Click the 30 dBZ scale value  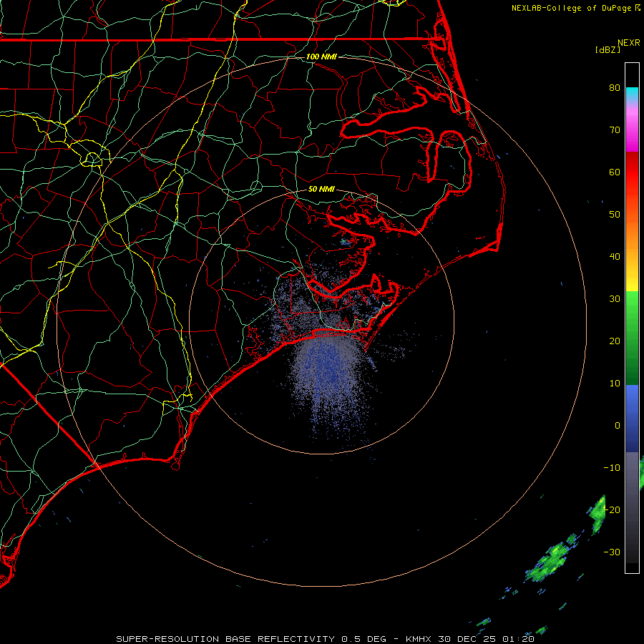coord(615,298)
